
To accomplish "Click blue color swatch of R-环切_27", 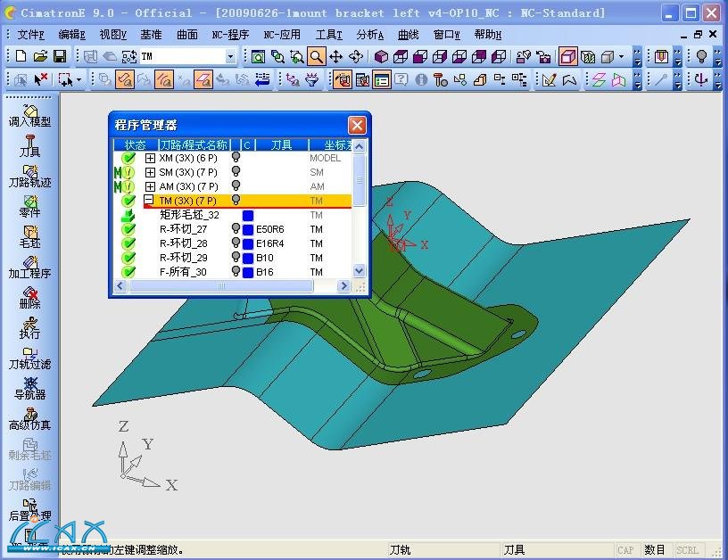I will pyautogui.click(x=248, y=230).
